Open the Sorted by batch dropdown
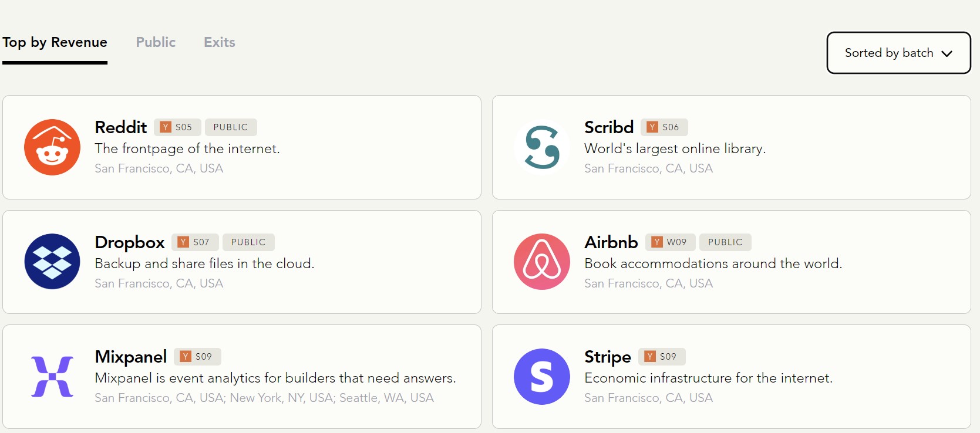Screen dimensions: 980x433 click(898, 53)
